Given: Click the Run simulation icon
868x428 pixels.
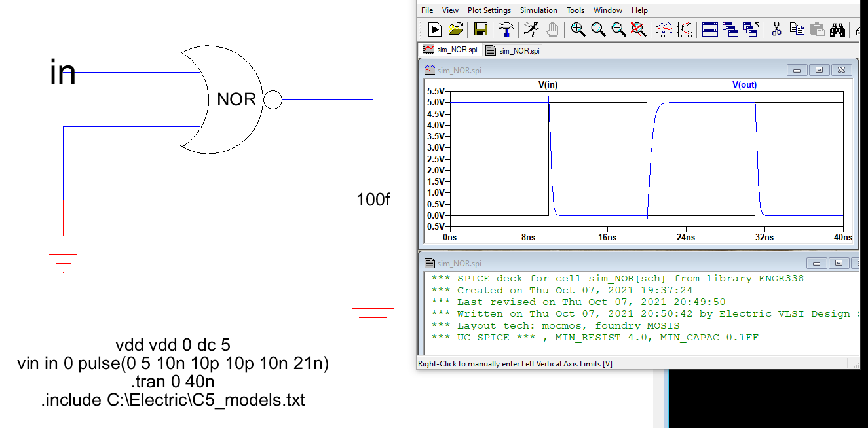Looking at the screenshot, I should [x=435, y=29].
